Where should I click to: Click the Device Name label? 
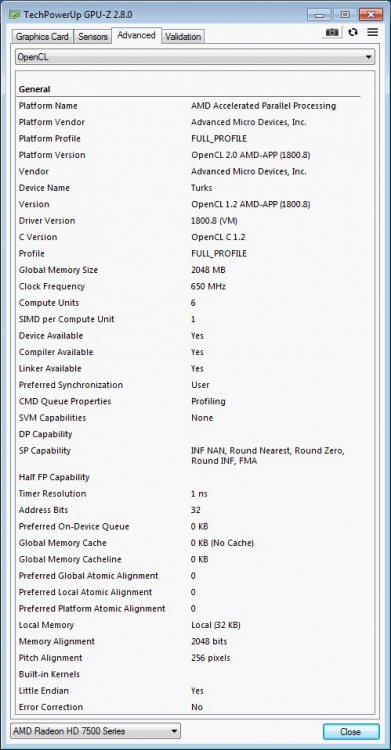tap(44, 188)
